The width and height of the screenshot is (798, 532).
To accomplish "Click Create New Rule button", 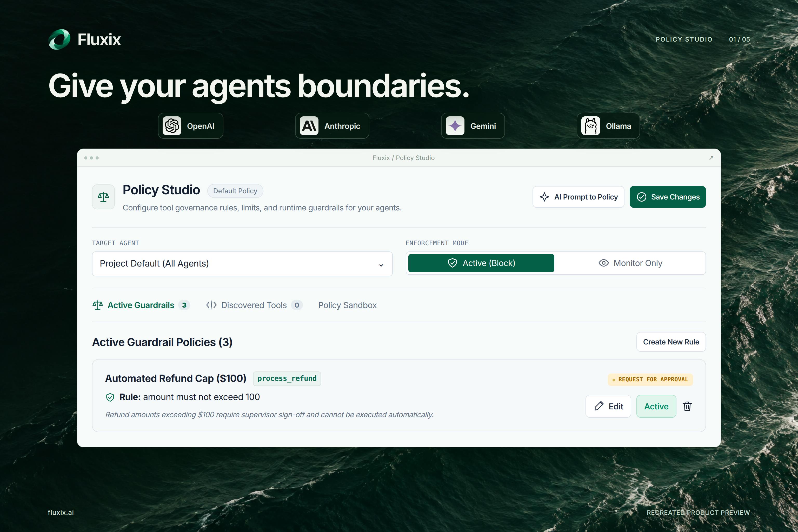I will point(671,342).
